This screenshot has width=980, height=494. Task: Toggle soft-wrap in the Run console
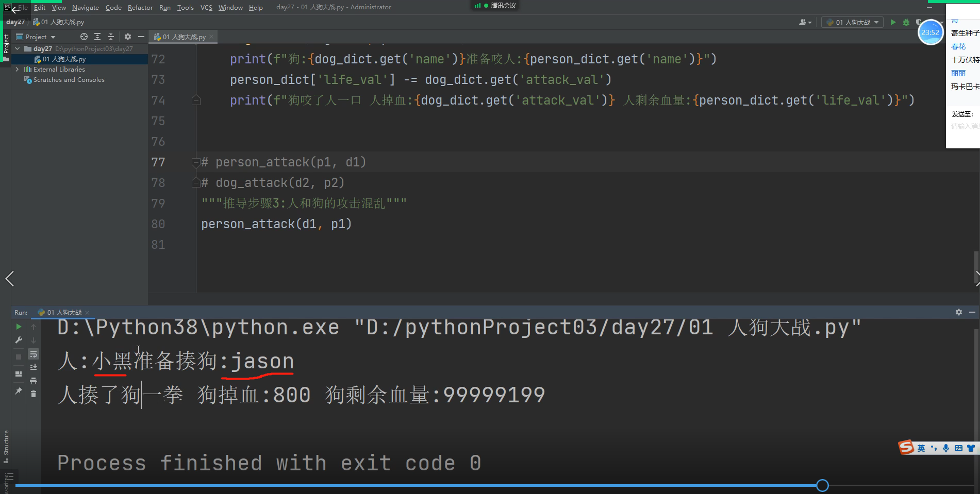tap(34, 354)
